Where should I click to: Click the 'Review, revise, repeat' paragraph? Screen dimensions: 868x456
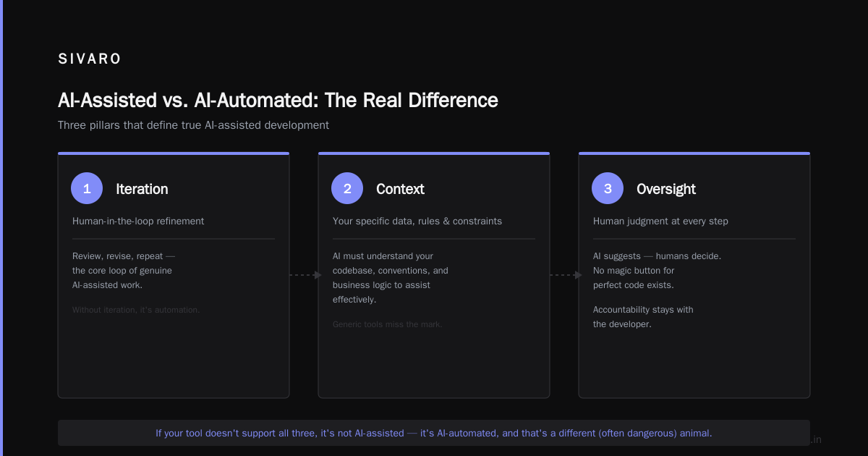(124, 271)
